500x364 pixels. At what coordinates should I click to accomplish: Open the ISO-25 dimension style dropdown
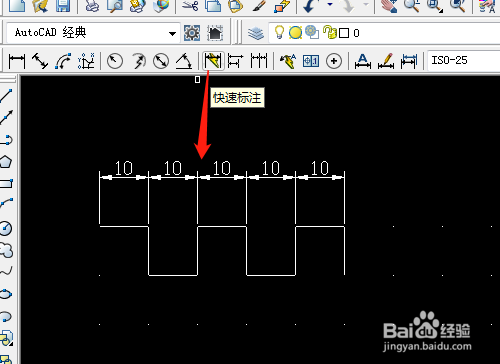point(463,60)
